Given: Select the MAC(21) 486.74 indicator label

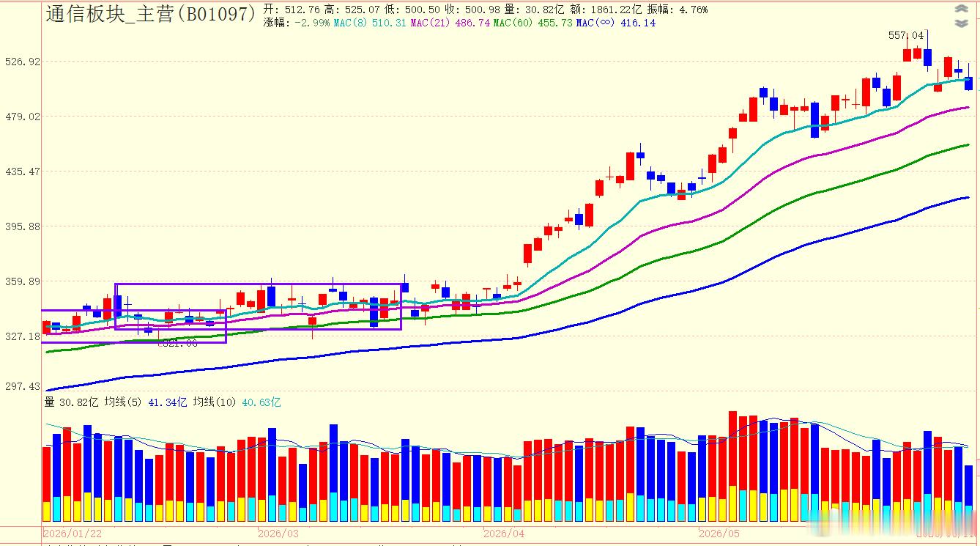Looking at the screenshot, I should [x=450, y=23].
